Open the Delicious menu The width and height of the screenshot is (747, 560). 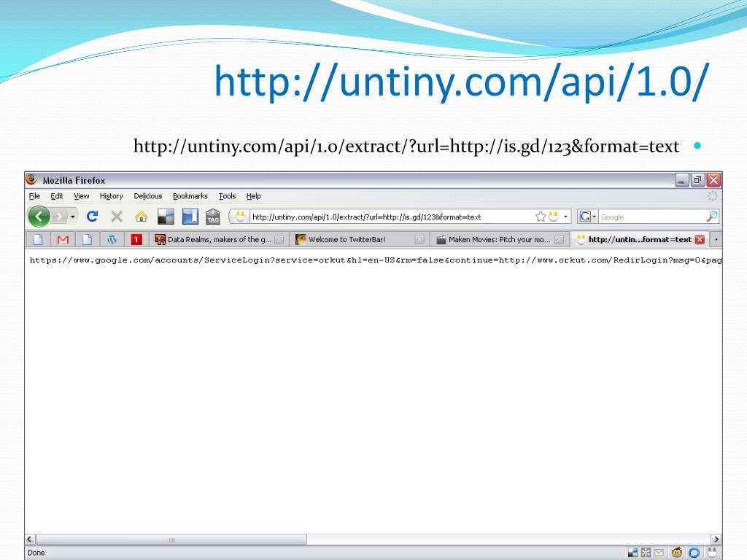(x=147, y=196)
